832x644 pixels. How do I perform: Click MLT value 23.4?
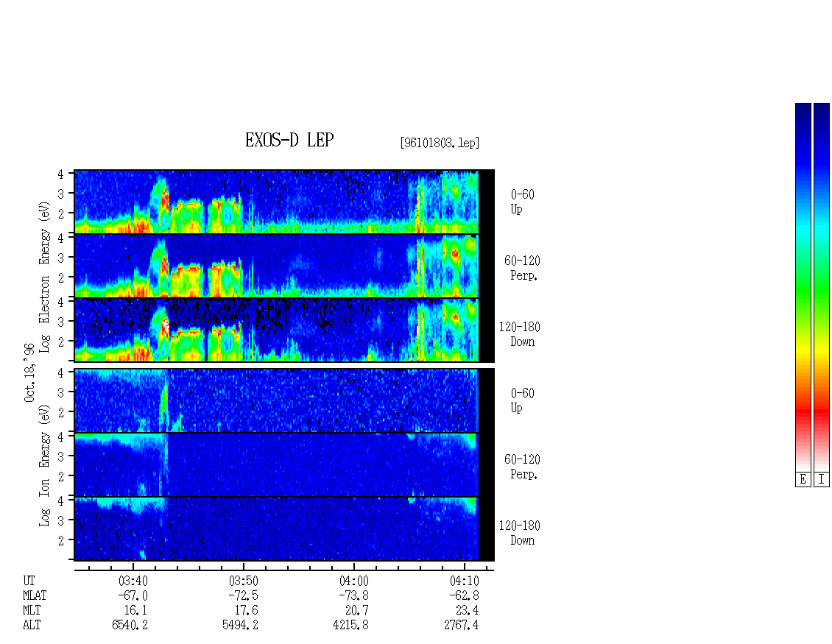click(x=467, y=610)
